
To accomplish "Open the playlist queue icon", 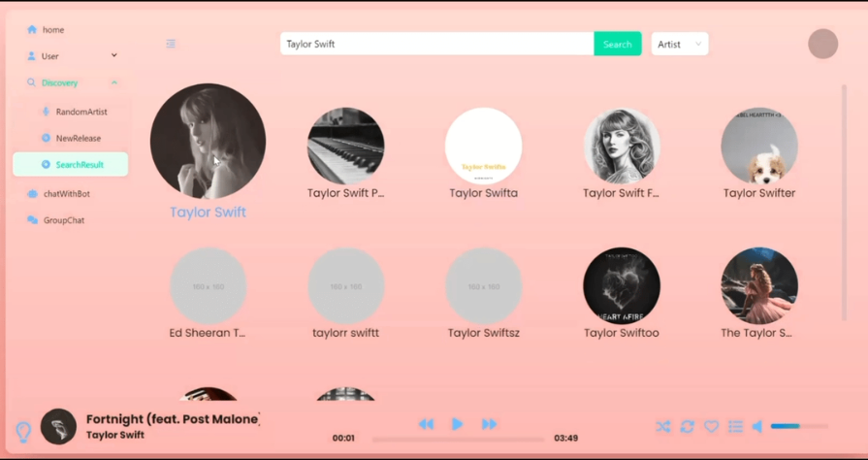I will click(736, 426).
